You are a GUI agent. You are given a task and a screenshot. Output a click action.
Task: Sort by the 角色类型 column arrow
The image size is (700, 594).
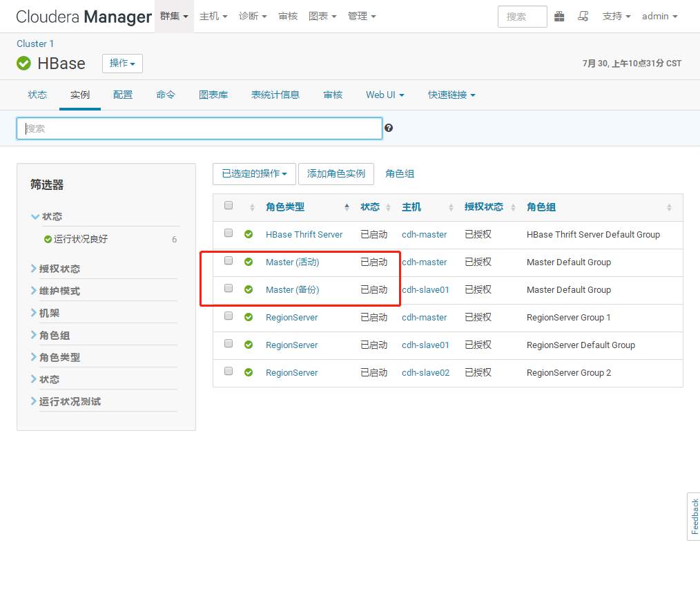347,207
